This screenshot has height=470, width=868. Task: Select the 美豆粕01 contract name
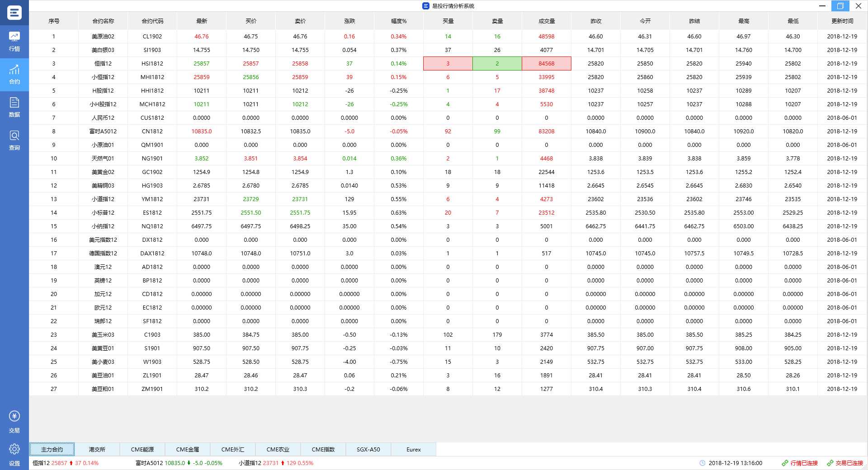point(103,389)
